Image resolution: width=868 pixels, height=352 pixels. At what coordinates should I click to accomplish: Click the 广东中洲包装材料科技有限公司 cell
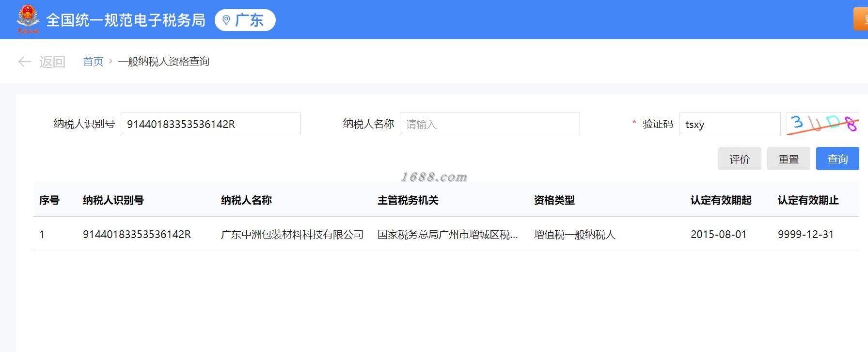pos(292,234)
